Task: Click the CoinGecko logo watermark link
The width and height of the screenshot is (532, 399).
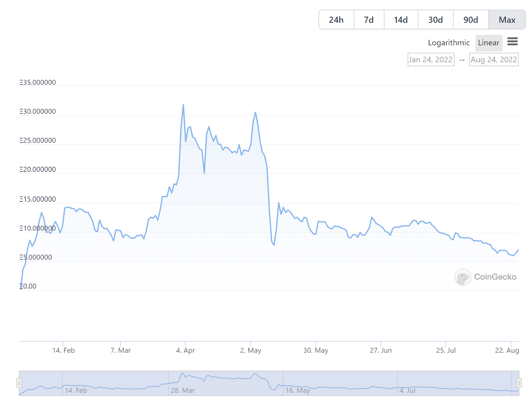Action: click(485, 277)
